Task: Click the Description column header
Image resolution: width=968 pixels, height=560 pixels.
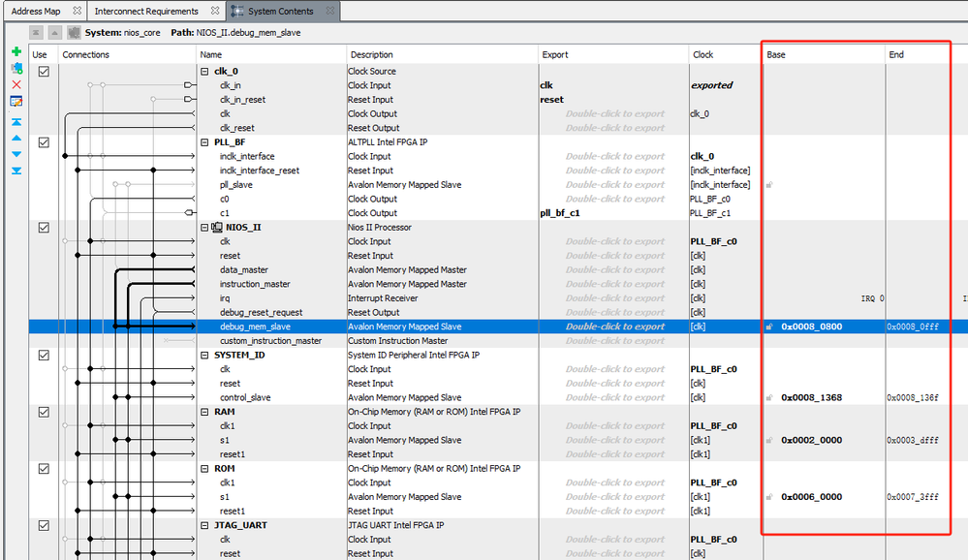Action: point(442,54)
